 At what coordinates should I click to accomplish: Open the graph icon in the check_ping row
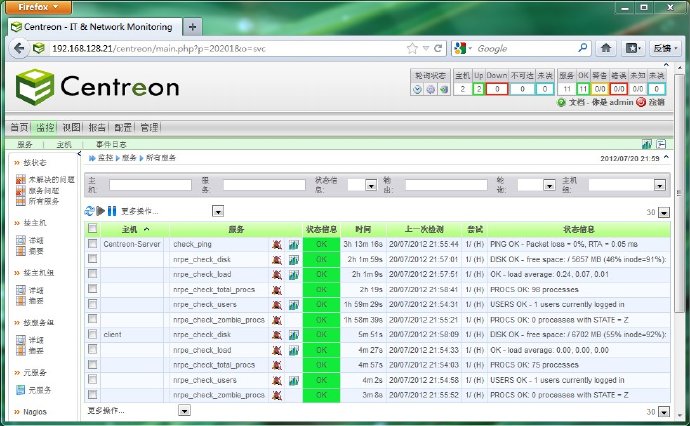(294, 245)
